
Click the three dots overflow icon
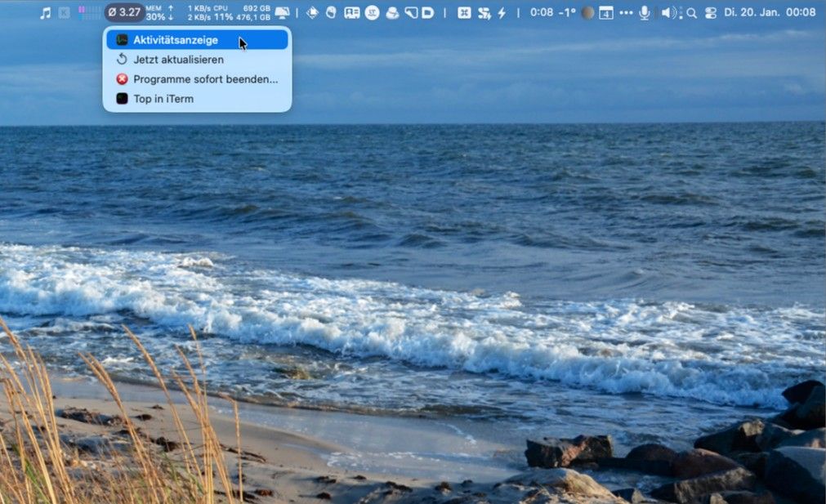pos(626,12)
